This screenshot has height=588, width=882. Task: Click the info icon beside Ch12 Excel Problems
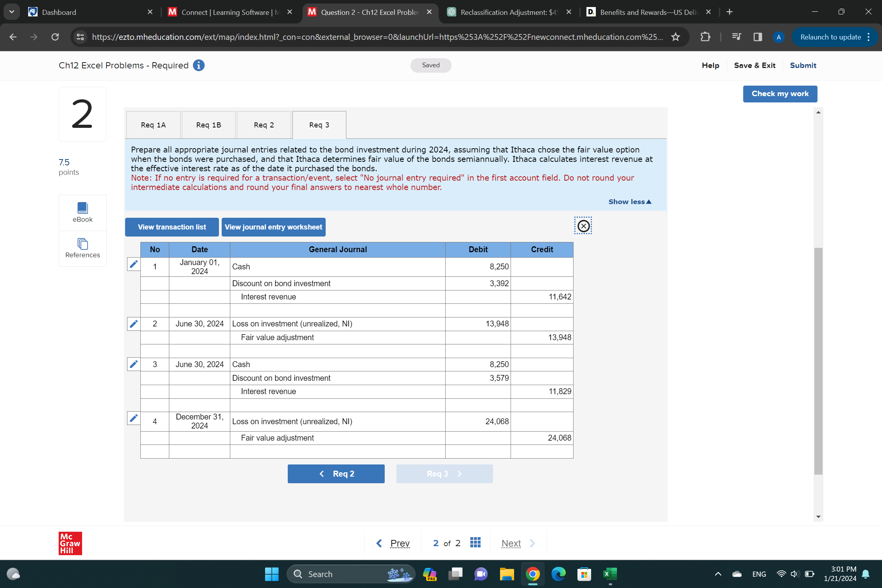(199, 65)
